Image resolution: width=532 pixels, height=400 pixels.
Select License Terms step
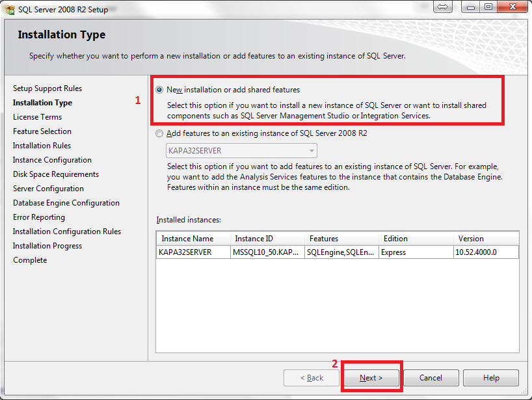37,116
